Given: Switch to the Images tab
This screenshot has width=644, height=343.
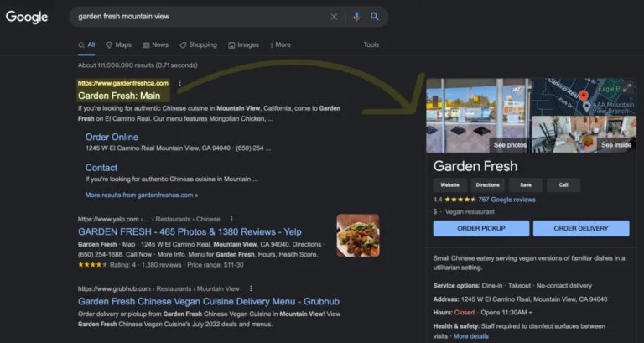Looking at the screenshot, I should tap(243, 44).
